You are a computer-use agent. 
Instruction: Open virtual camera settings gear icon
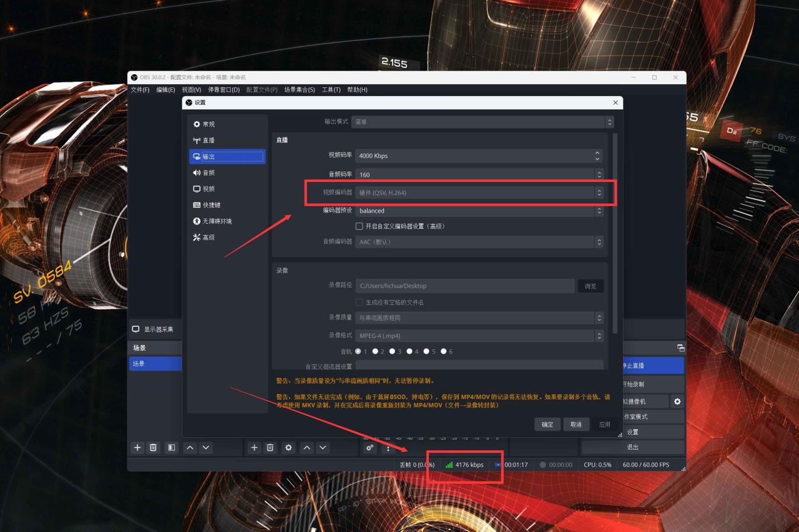tap(677, 402)
